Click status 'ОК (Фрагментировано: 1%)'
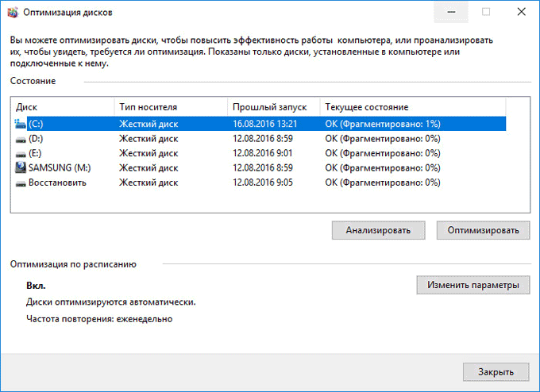Image resolution: width=540 pixels, height=392 pixels. [383, 124]
